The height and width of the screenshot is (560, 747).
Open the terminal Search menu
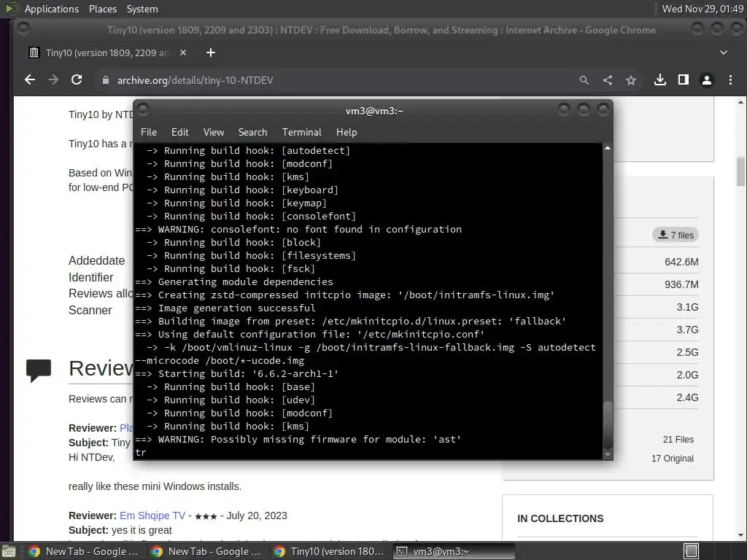click(x=252, y=132)
